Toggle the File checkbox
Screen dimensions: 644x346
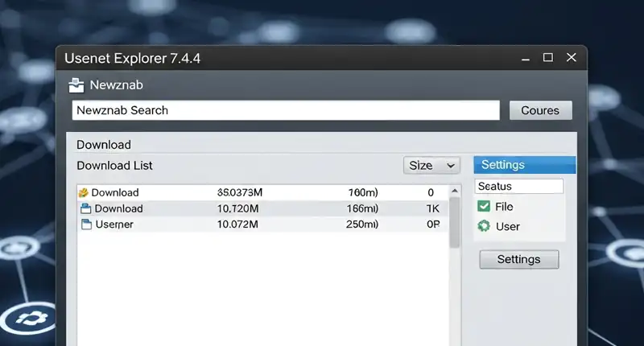[x=484, y=206]
